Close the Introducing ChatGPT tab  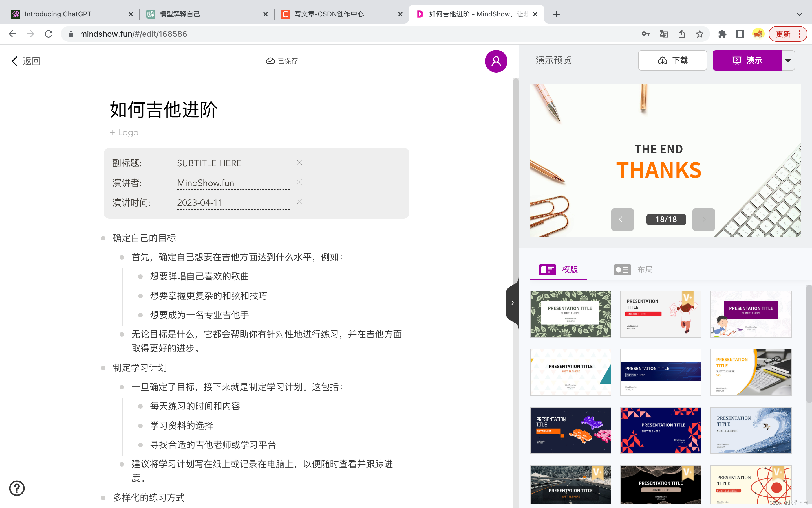131,14
